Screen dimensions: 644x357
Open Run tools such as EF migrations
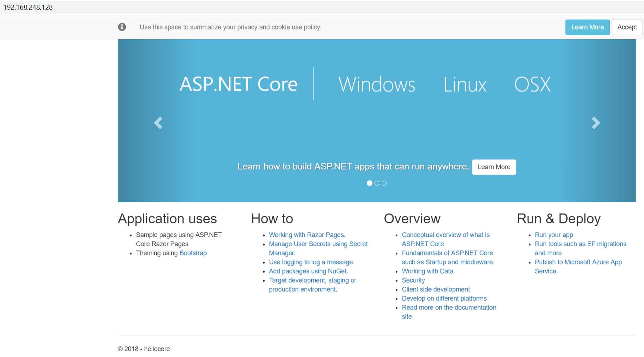point(580,248)
